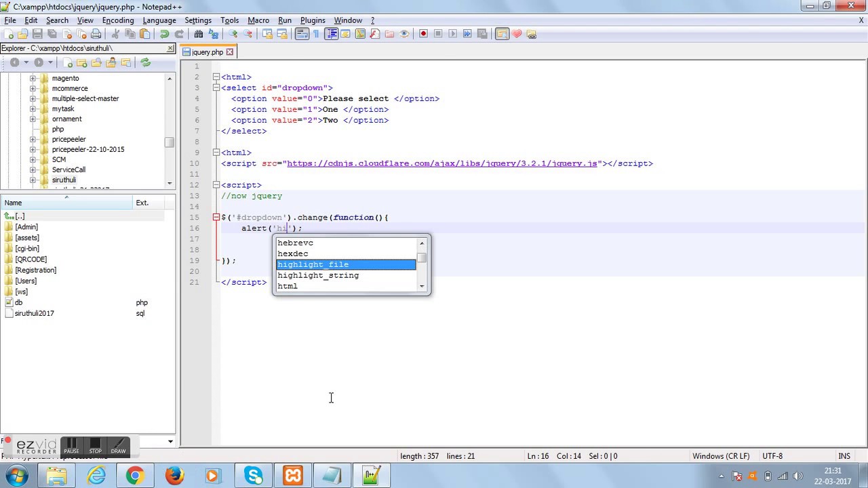This screenshot has height=488, width=868.
Task: Create a new file from the toolbar
Action: point(8,34)
